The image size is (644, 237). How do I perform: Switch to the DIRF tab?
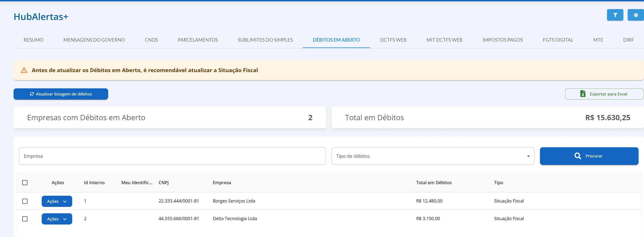point(628,40)
